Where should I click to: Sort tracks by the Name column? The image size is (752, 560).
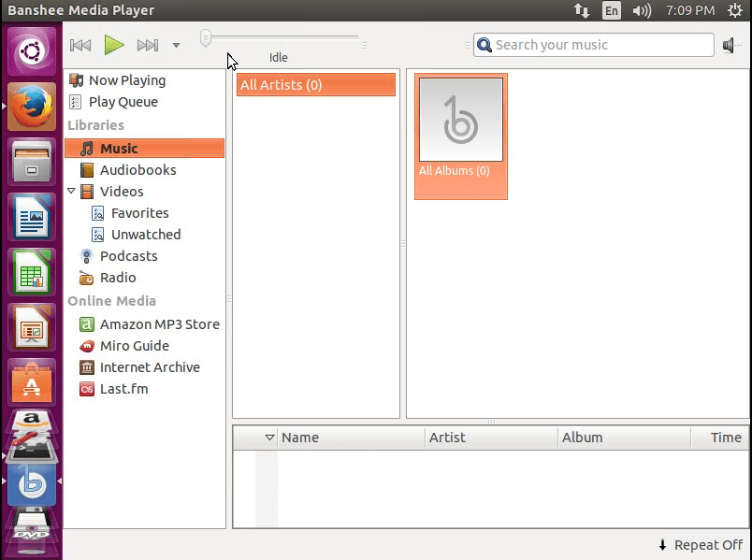351,438
